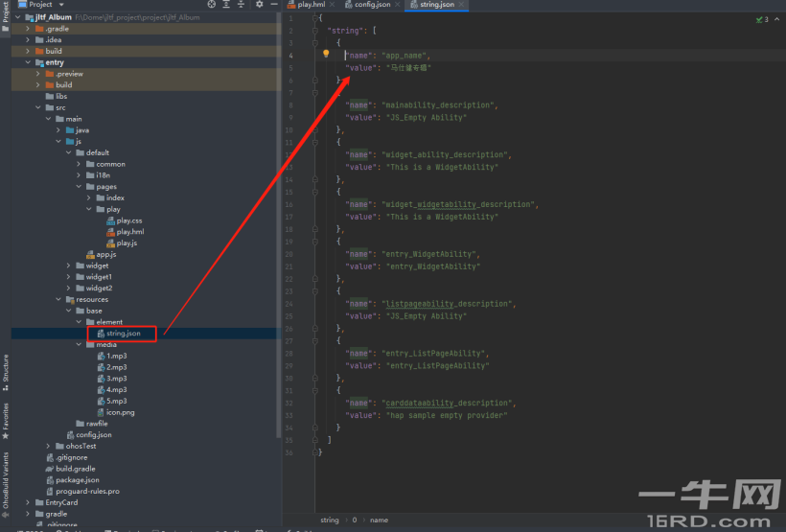Click the Select Opened File locate icon
The width and height of the screenshot is (786, 532).
[212, 4]
